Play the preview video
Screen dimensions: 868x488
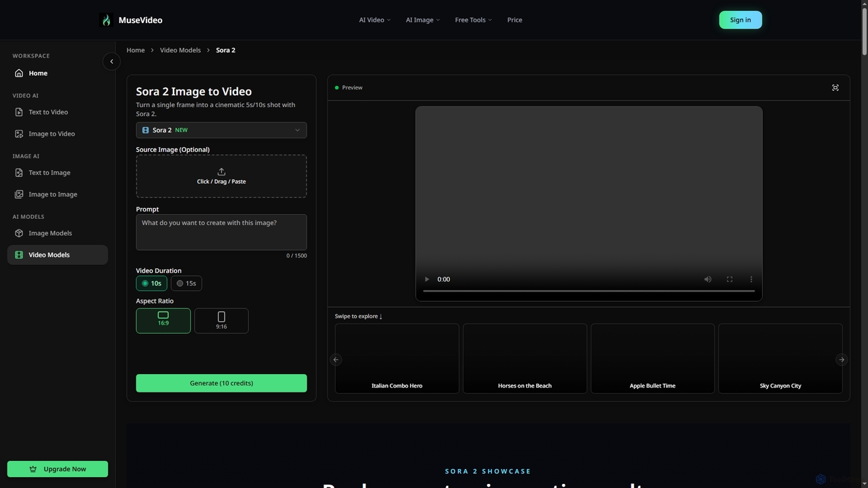coord(427,279)
